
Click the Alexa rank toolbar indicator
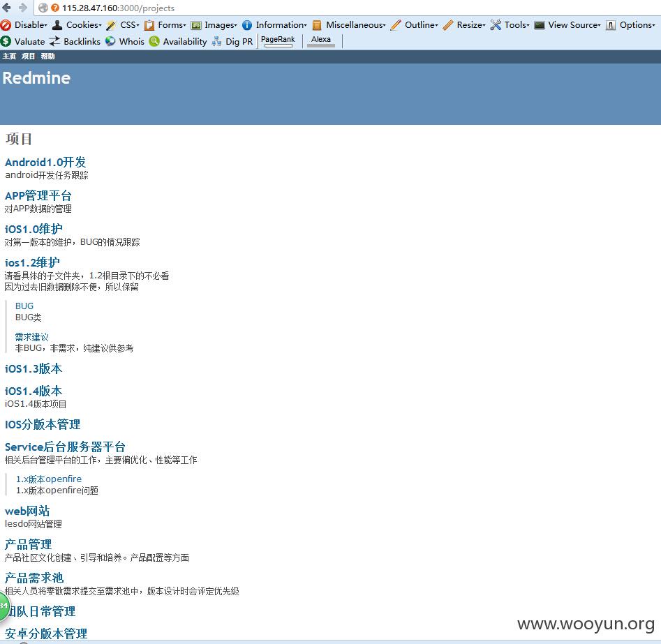point(321,41)
